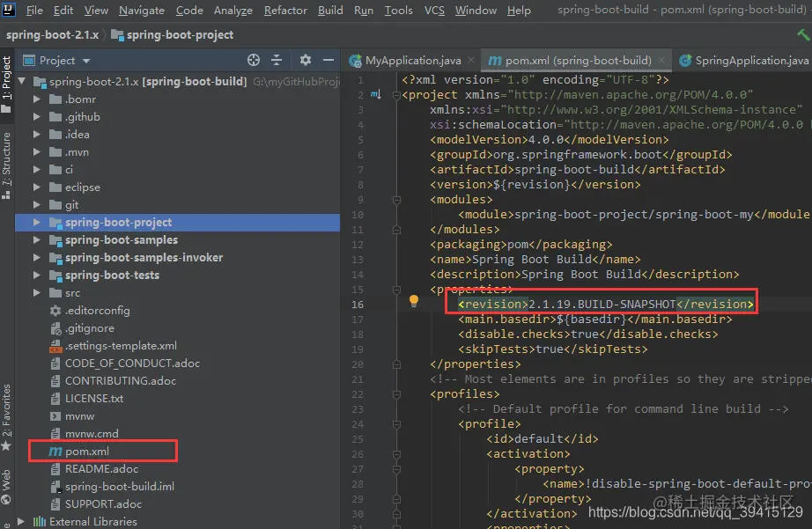
Task: Select spring-boot-build.iml file
Action: click(x=119, y=487)
